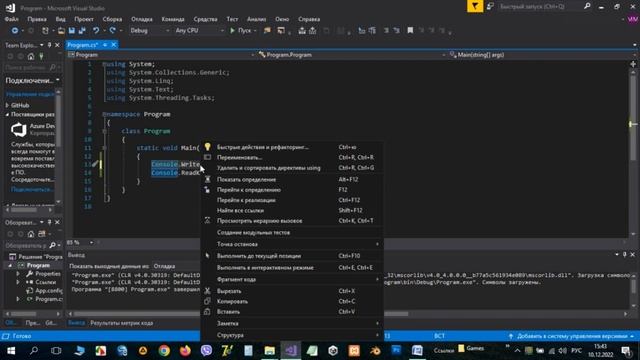Screen dimensions: 640x360
Task: Click Добавить в систему управления версиями
Action: tap(571, 336)
